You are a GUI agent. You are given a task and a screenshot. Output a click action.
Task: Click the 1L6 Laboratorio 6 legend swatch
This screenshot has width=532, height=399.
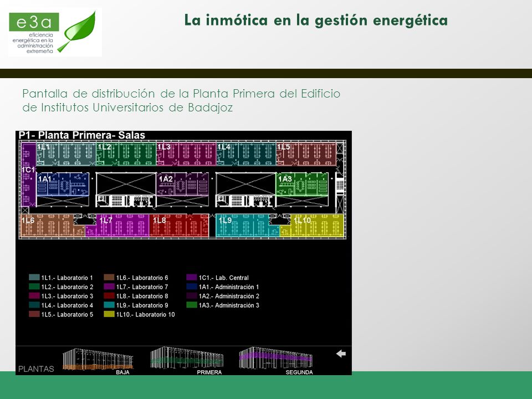[x=109, y=278]
